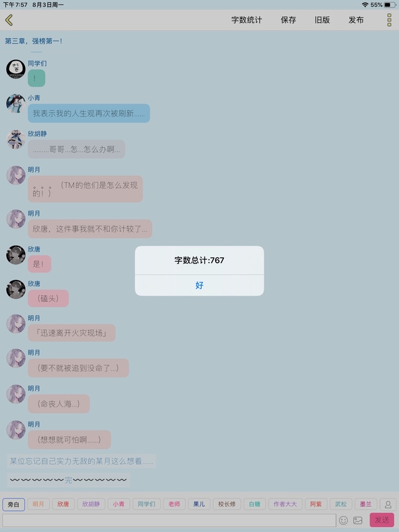
Task: Select 欣唐 speaker role chip
Action: pos(63,504)
